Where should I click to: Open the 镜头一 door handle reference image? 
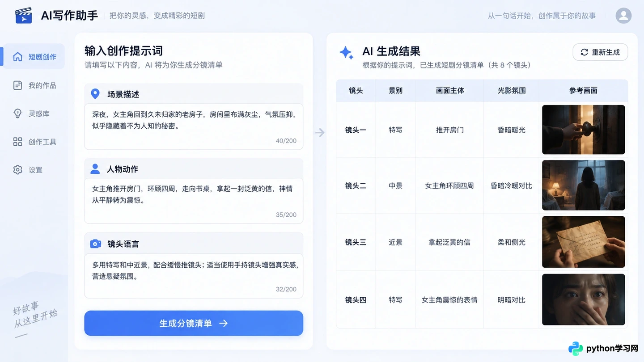tap(583, 130)
